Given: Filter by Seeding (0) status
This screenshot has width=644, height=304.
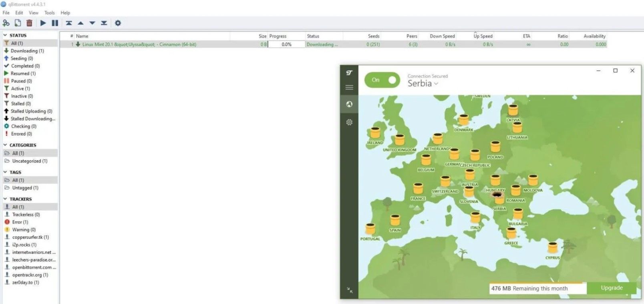Looking at the screenshot, I should click(22, 59).
